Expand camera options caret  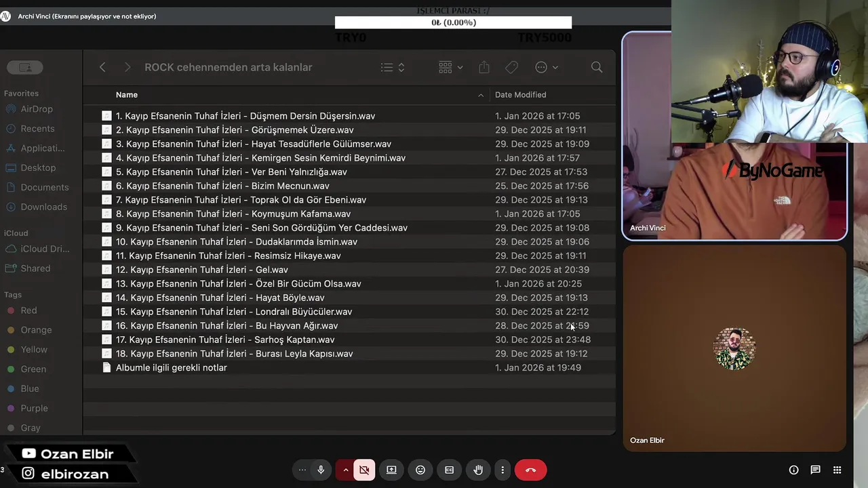coord(345,470)
